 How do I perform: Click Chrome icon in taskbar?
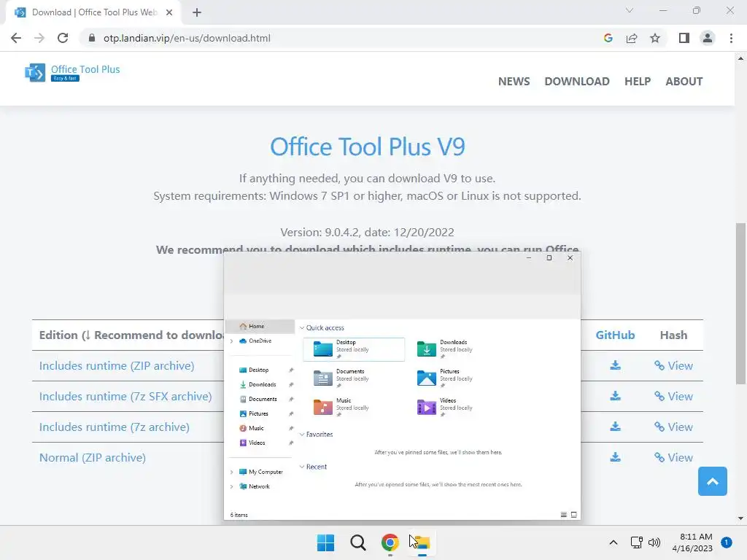[x=390, y=542]
